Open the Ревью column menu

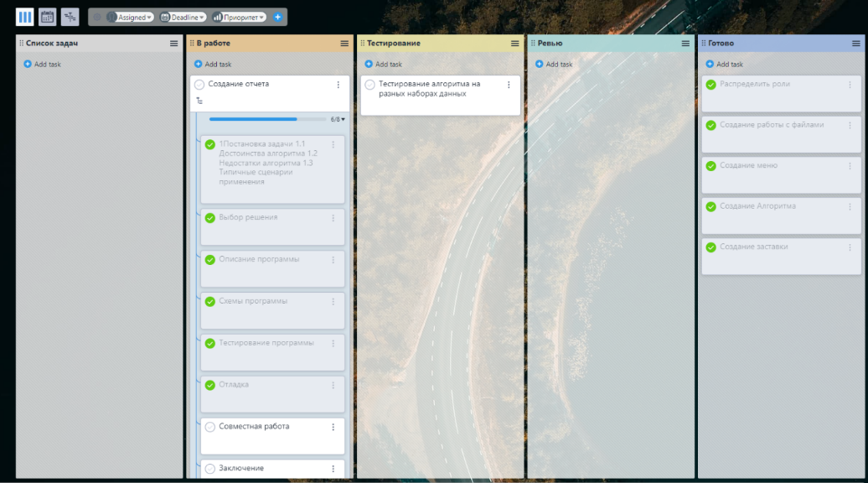[x=685, y=44]
